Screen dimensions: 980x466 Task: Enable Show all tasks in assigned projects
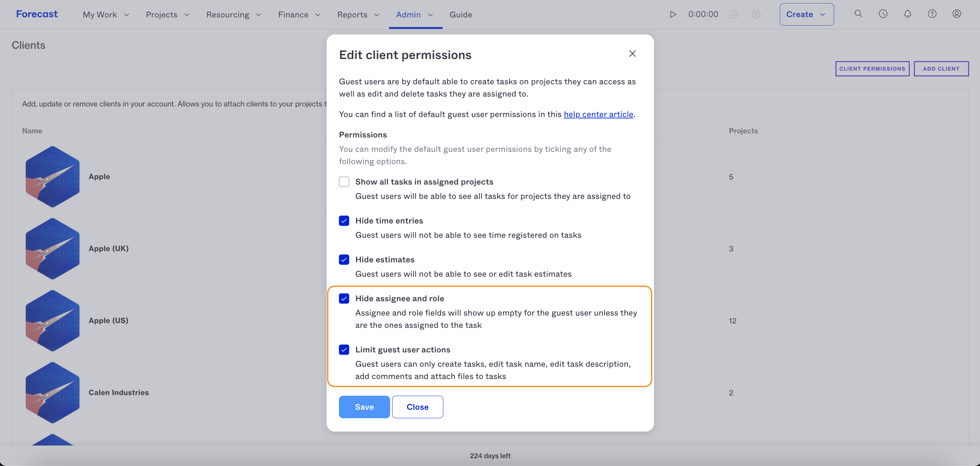point(344,181)
